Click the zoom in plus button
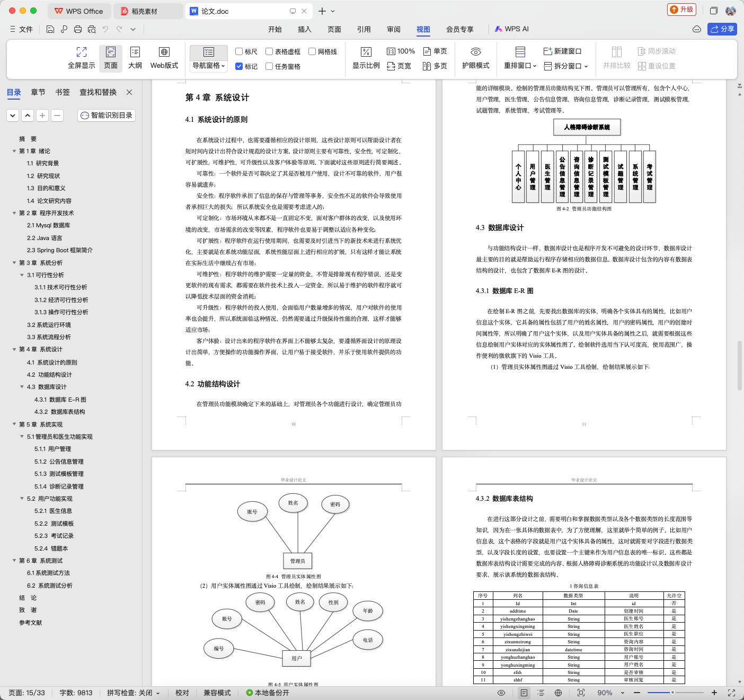This screenshot has width=744, height=700. pyautogui.click(x=714, y=693)
